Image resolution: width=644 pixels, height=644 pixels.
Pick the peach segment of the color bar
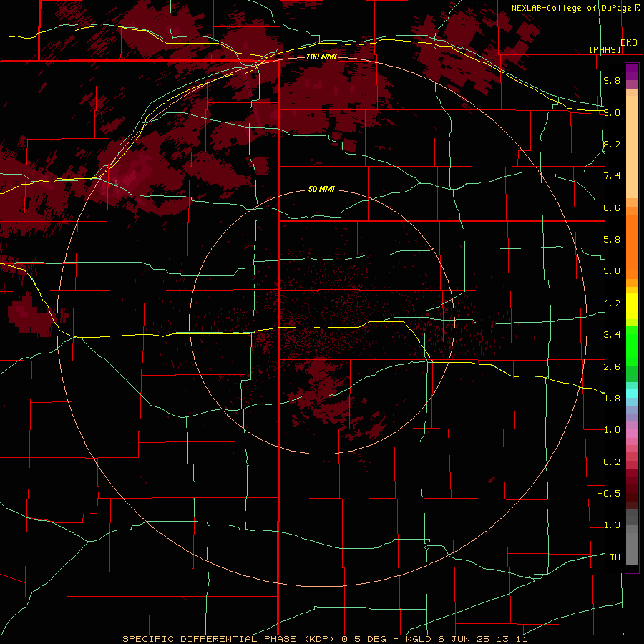click(x=632, y=144)
